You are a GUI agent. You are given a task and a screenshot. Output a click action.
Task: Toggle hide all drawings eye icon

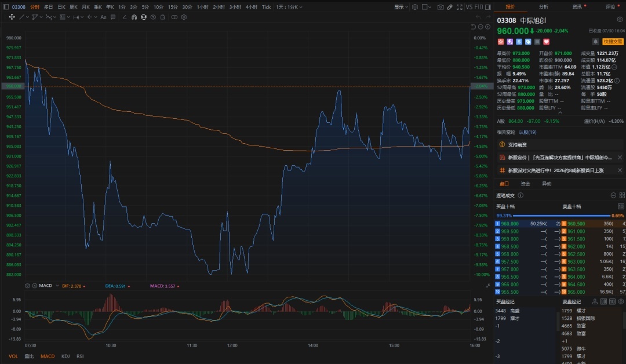[x=153, y=17]
